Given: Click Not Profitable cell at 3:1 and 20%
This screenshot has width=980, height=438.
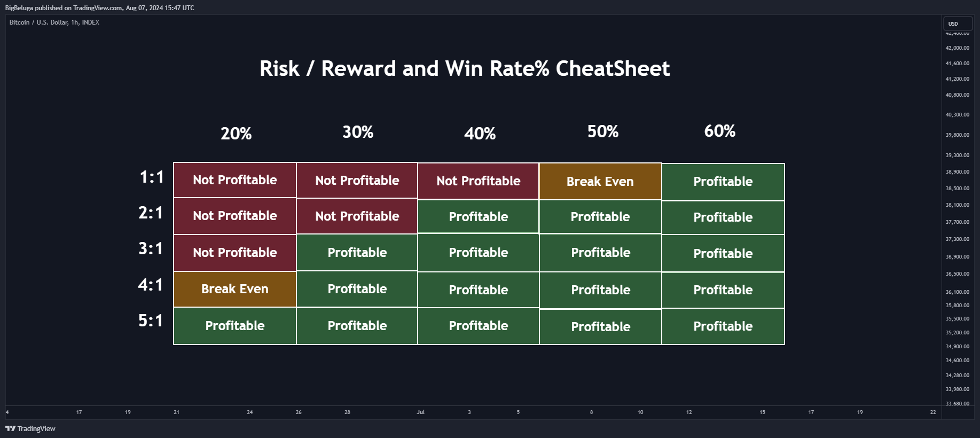Looking at the screenshot, I should coord(235,253).
